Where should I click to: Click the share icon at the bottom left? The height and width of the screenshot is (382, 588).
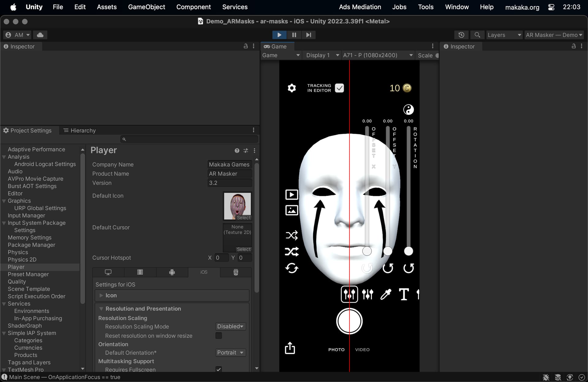tap(290, 348)
